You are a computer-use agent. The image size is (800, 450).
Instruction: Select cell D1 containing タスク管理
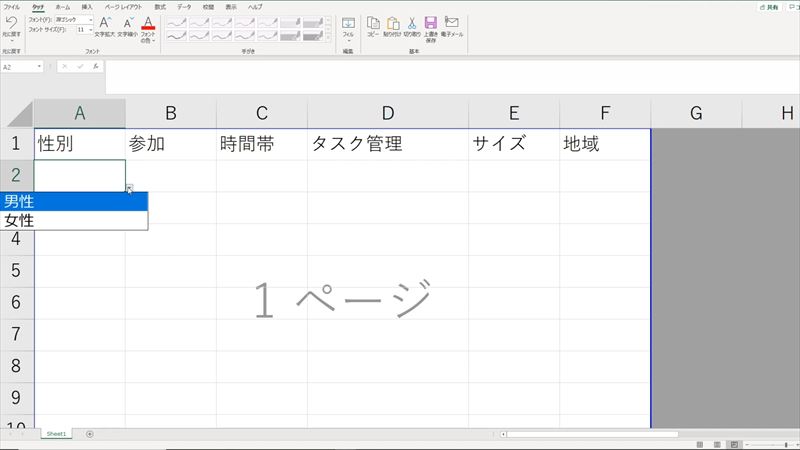(387, 144)
